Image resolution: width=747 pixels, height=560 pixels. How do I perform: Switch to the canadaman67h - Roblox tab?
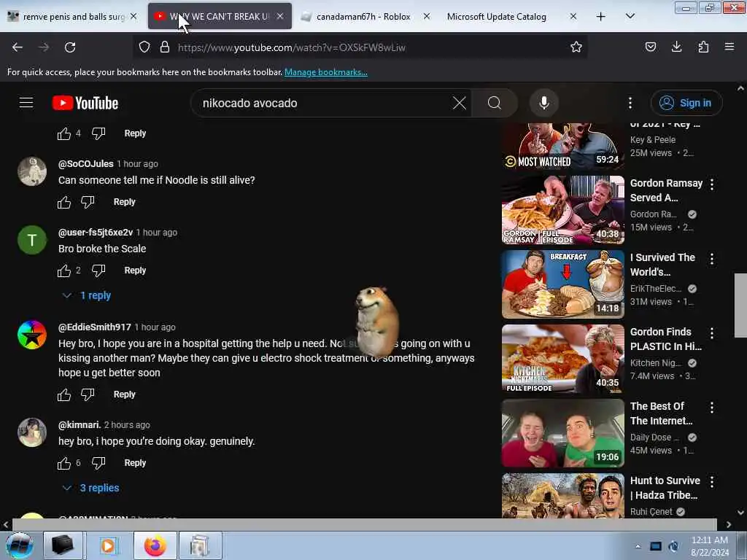(363, 17)
